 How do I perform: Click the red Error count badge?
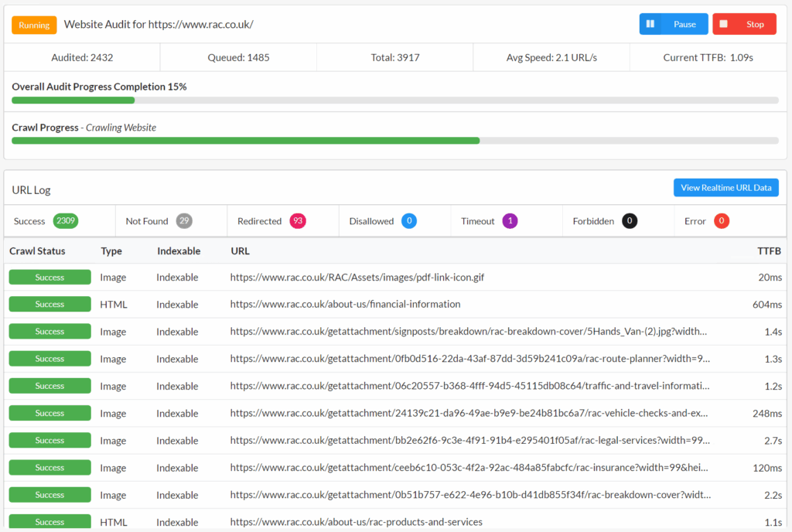(722, 221)
